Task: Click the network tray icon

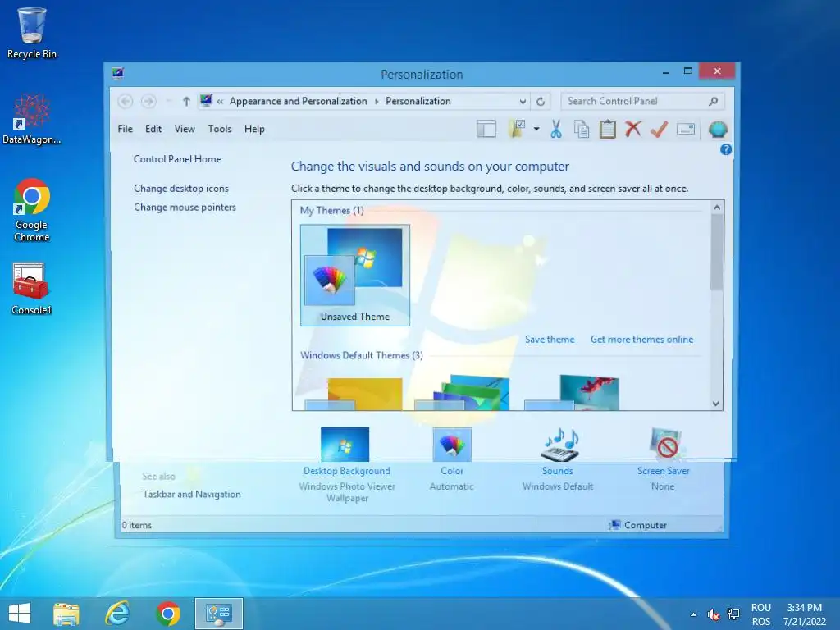Action: [733, 614]
